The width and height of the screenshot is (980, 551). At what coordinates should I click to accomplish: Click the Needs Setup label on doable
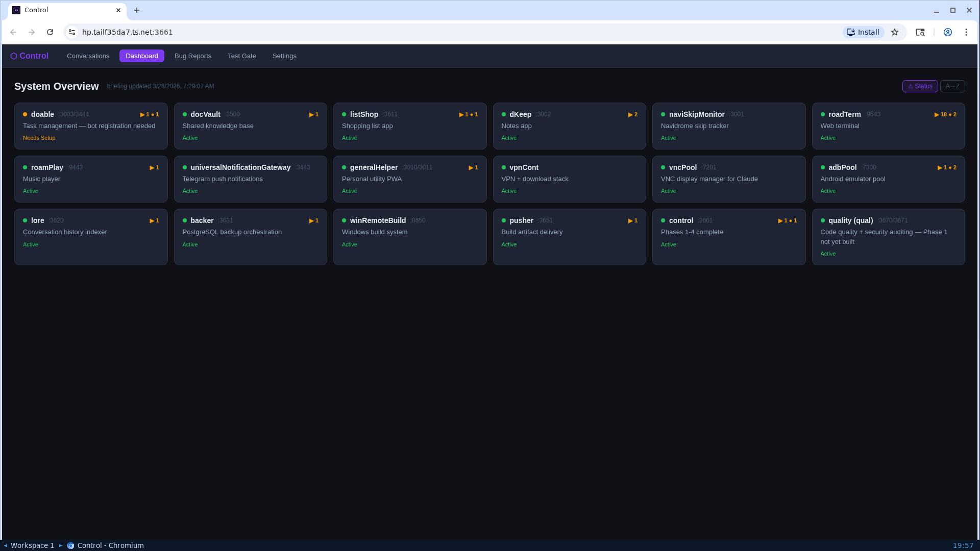[39, 138]
